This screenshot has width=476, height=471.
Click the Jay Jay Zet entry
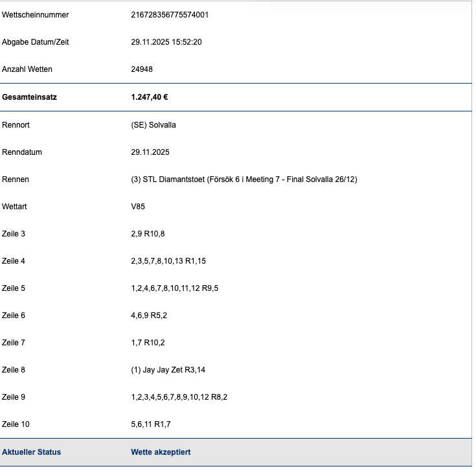[x=168, y=370]
